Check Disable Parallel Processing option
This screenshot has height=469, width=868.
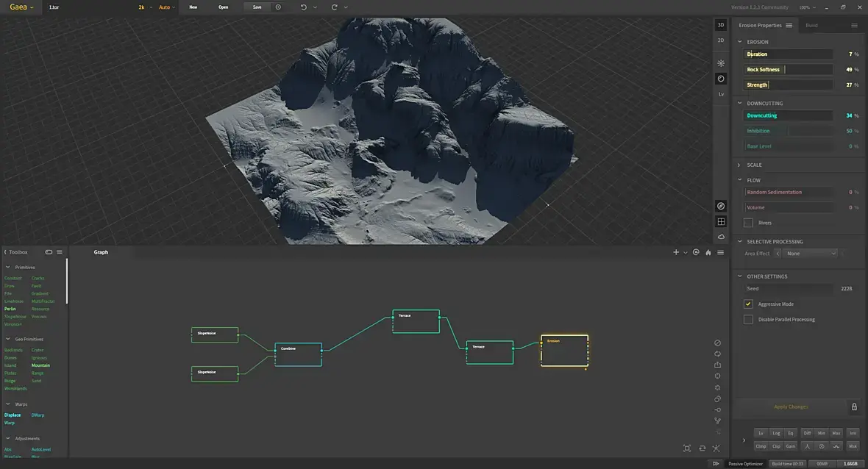(x=748, y=320)
